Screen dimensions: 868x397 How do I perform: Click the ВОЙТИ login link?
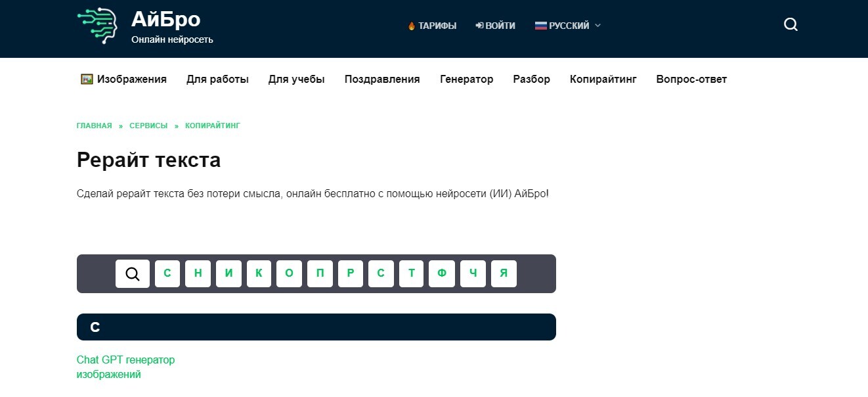[496, 26]
